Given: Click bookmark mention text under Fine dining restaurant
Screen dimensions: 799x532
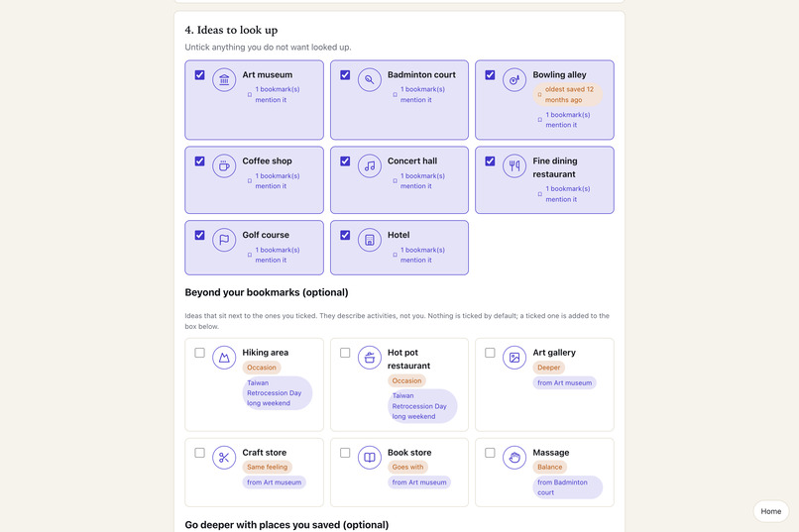Looking at the screenshot, I should [568, 194].
